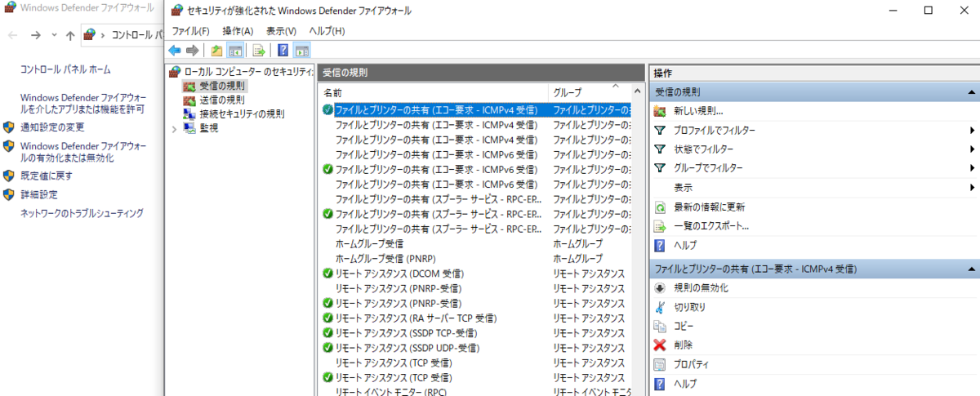Image resolution: width=980 pixels, height=396 pixels.
Task: Click the 規則の無効化 disable rule icon
Action: click(x=660, y=288)
